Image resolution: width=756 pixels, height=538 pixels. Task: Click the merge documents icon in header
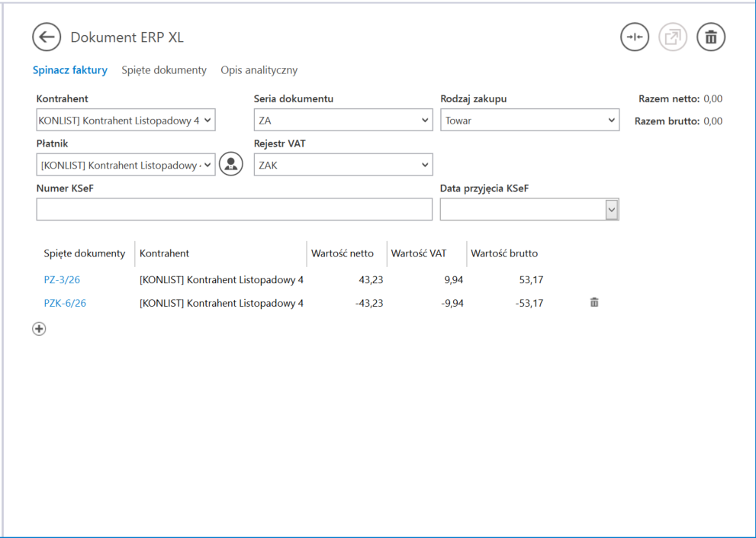tap(634, 37)
